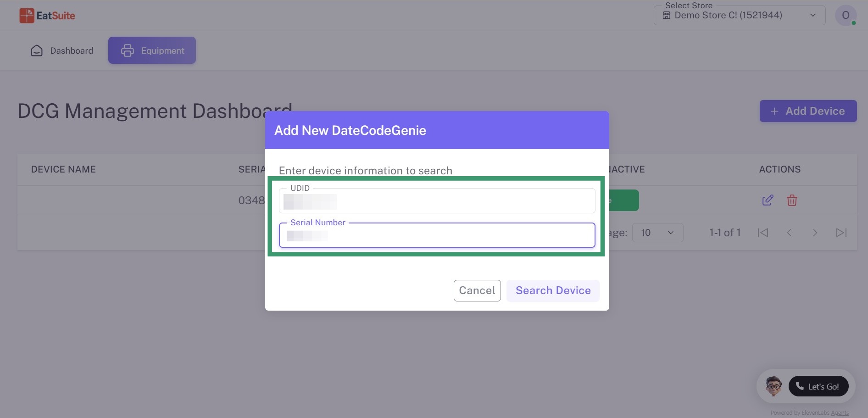The width and height of the screenshot is (868, 418).
Task: Click the EatSuite logo icon
Action: [x=27, y=16]
